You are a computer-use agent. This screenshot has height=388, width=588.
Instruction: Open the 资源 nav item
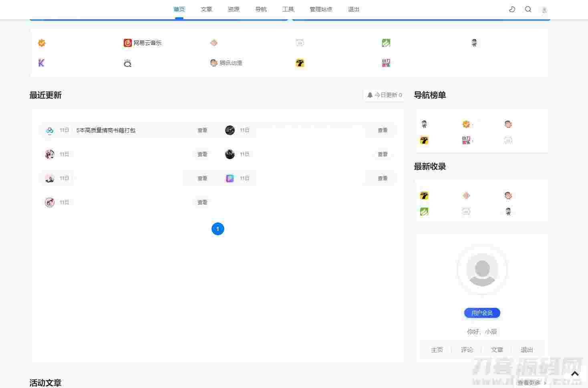click(x=234, y=9)
